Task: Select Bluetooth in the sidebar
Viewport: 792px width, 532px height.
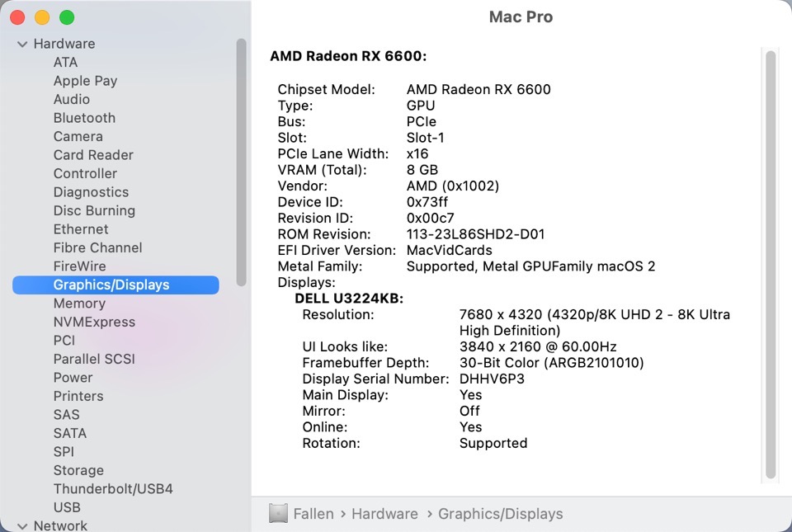Action: (x=84, y=118)
